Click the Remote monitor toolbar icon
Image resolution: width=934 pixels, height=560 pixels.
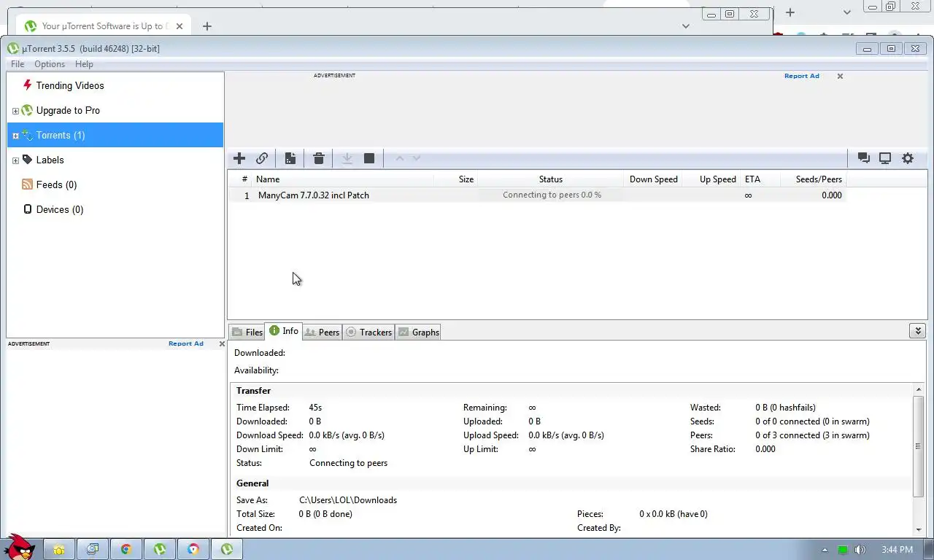(x=885, y=158)
